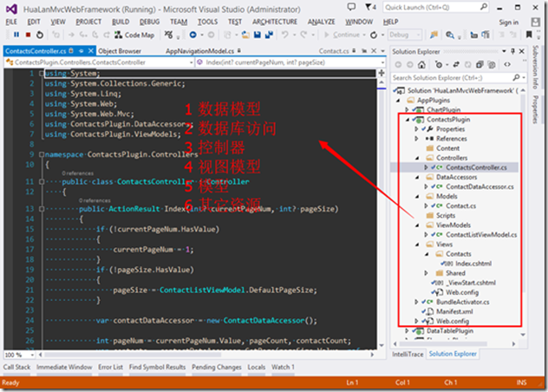Stop debugging with the red square icon
This screenshot has height=392, width=548.
click(28, 35)
